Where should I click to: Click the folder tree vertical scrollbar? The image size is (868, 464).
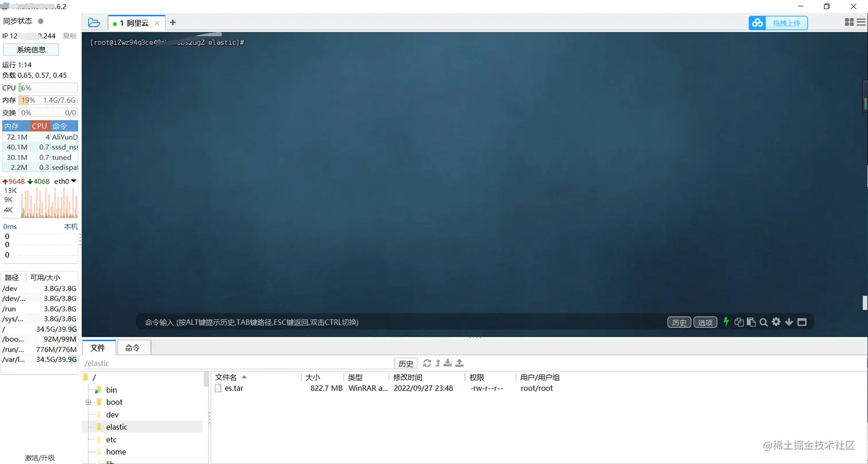coord(206,379)
